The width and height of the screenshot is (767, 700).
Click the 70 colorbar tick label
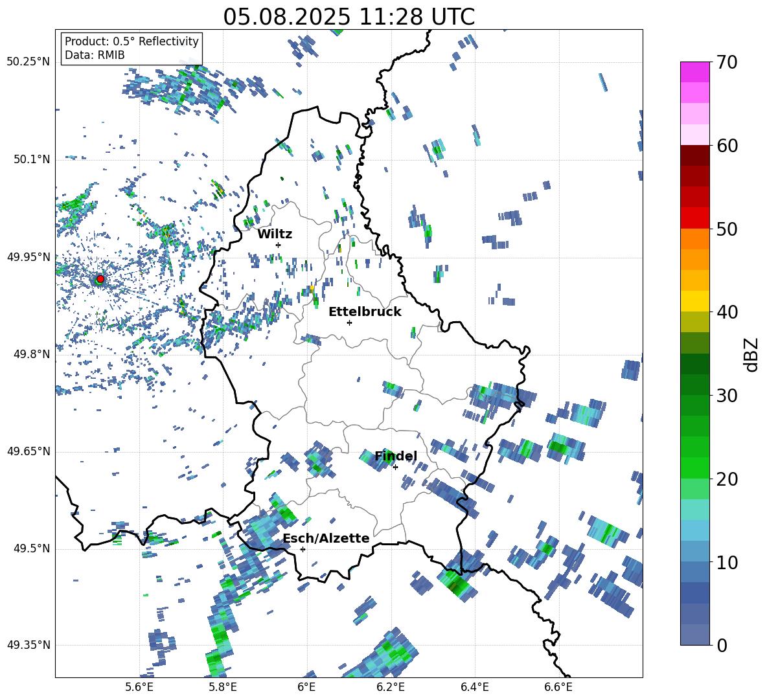click(x=727, y=62)
